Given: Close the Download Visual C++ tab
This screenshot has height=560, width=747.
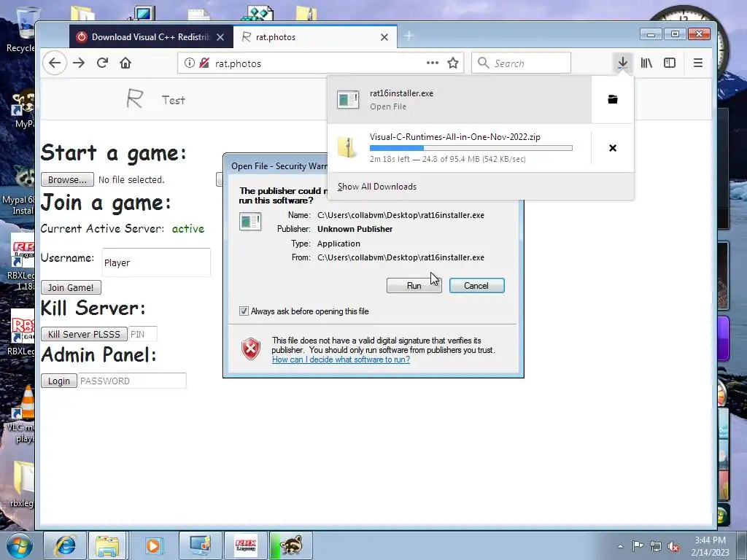Looking at the screenshot, I should [220, 37].
